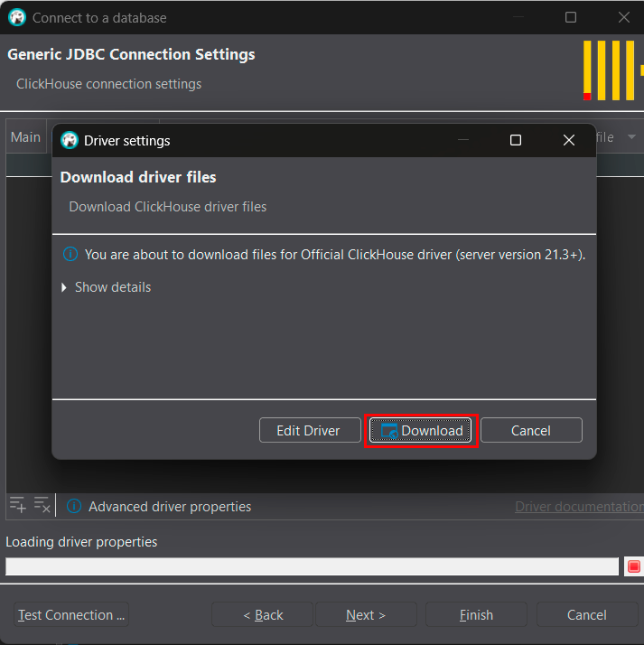The height and width of the screenshot is (645, 644).
Task: Open Edit Driver settings
Action: pyautogui.click(x=308, y=431)
